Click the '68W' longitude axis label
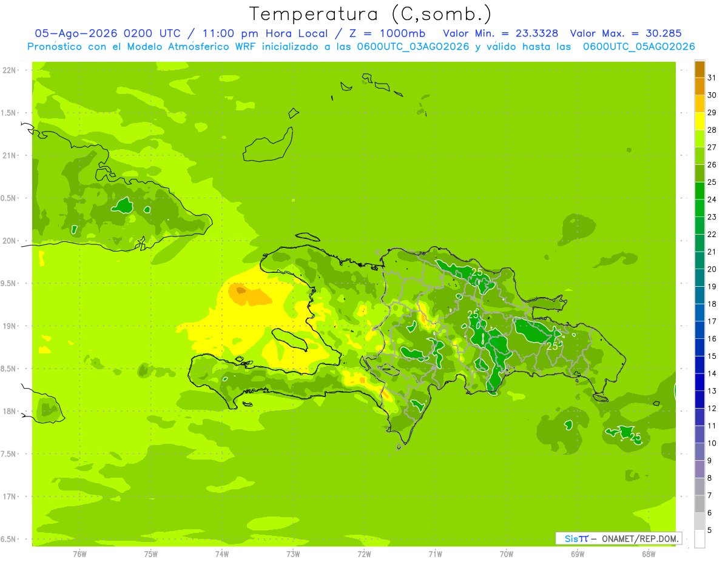Viewport: 728px width, 562px height. [649, 554]
